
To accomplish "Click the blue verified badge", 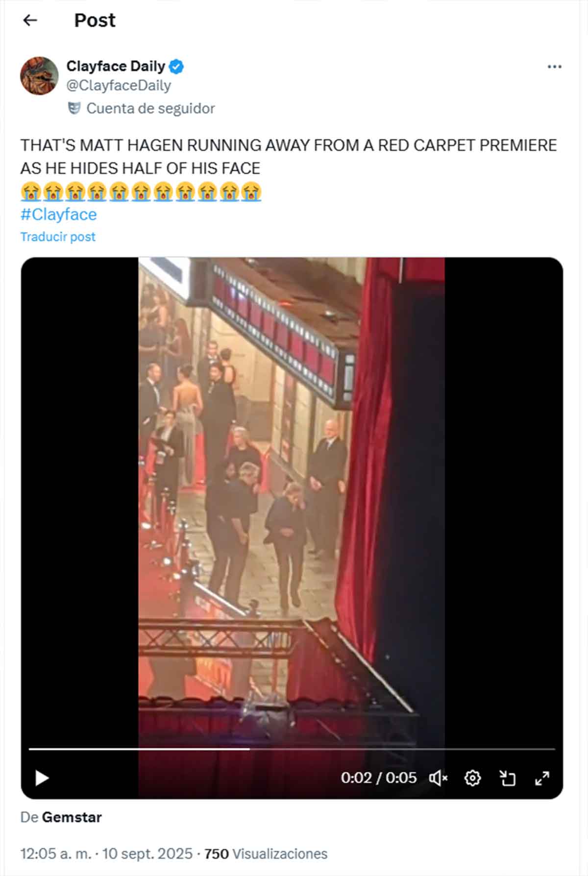I will (176, 66).
